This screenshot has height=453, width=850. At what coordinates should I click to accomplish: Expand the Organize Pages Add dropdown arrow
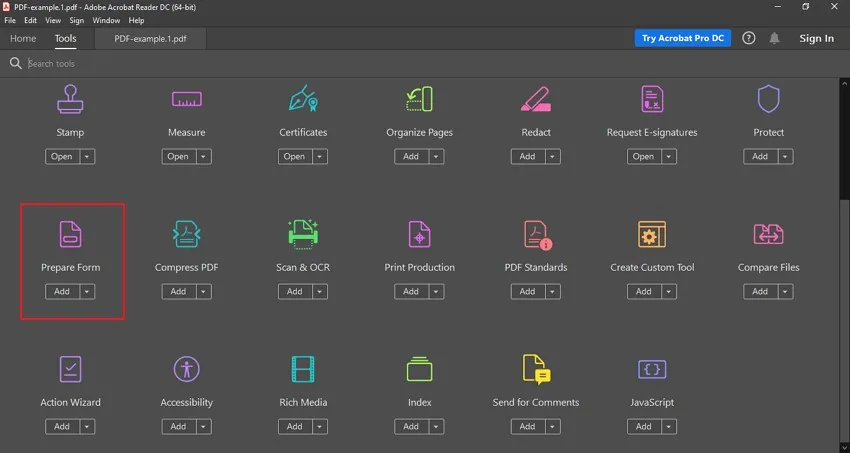(x=436, y=157)
